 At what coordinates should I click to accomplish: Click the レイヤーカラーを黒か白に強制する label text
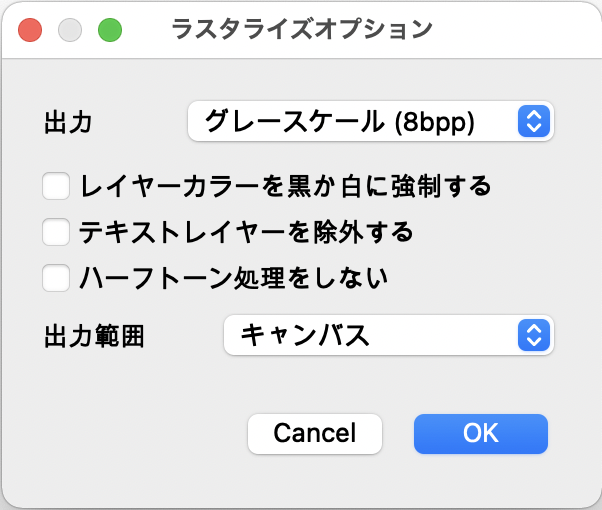[286, 186]
